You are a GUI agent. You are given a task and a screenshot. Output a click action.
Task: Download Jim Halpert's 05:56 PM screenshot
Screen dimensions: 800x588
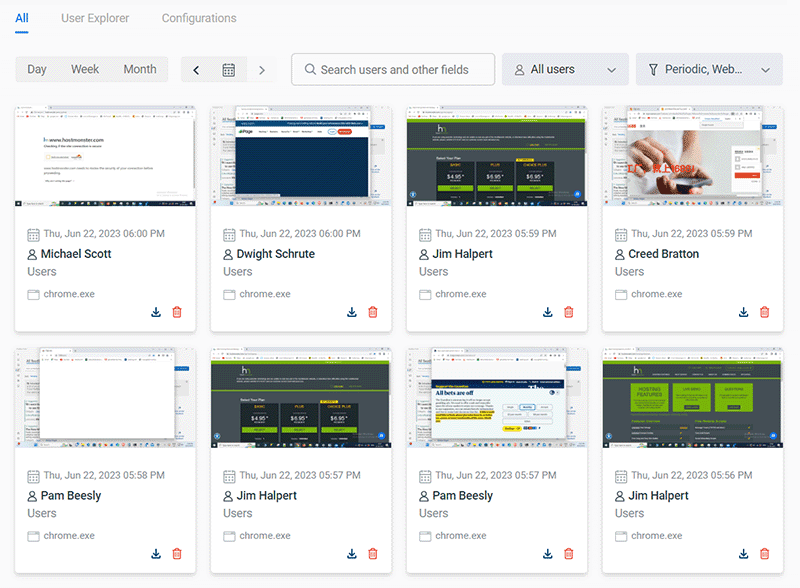(x=743, y=553)
